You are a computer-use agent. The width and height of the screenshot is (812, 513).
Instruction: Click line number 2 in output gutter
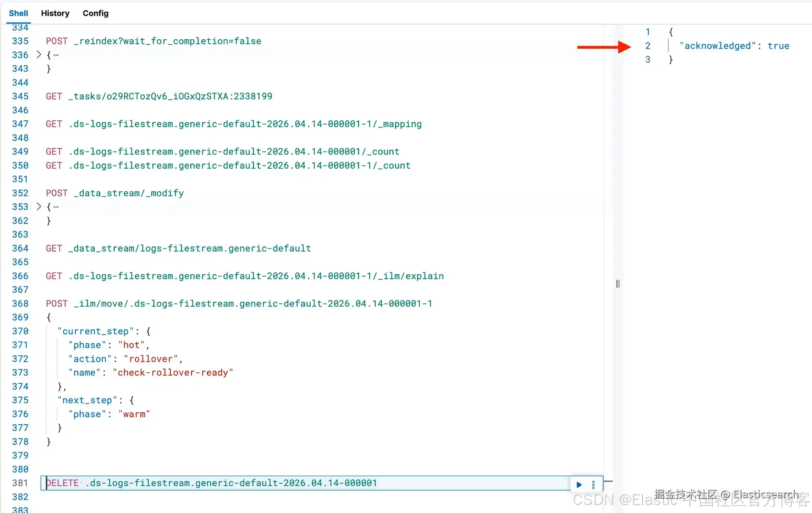click(647, 46)
